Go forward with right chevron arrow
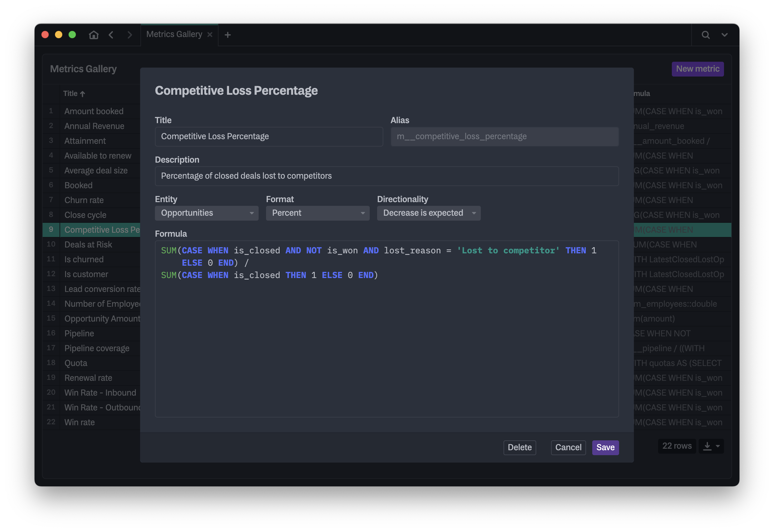Image resolution: width=774 pixels, height=532 pixels. pyautogui.click(x=130, y=35)
